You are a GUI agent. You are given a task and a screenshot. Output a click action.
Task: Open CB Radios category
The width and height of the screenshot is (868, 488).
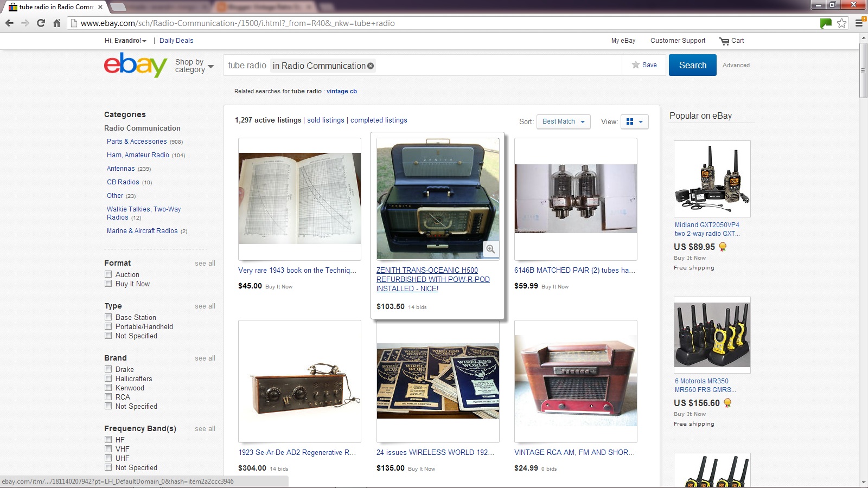tap(123, 182)
